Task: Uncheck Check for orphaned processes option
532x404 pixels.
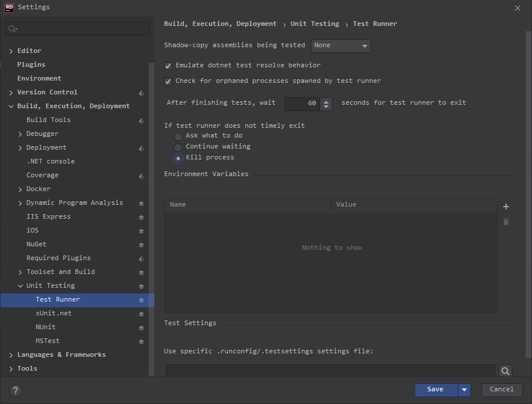Action: (168, 81)
